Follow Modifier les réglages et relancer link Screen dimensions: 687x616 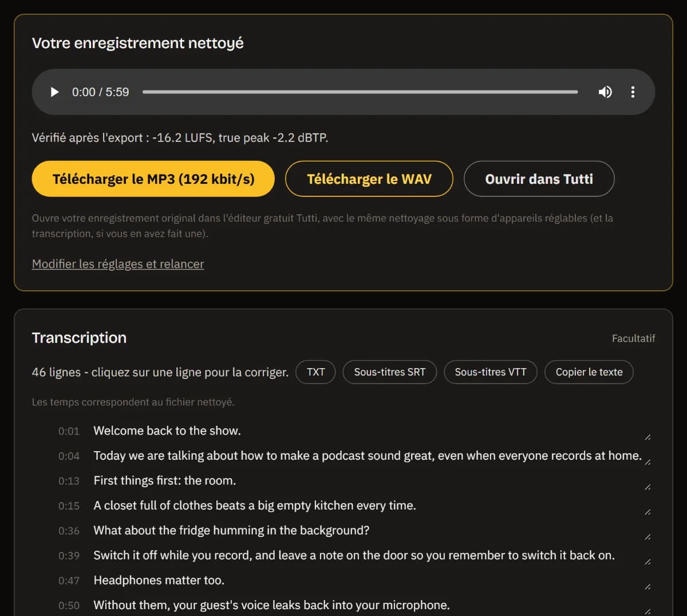click(x=118, y=264)
